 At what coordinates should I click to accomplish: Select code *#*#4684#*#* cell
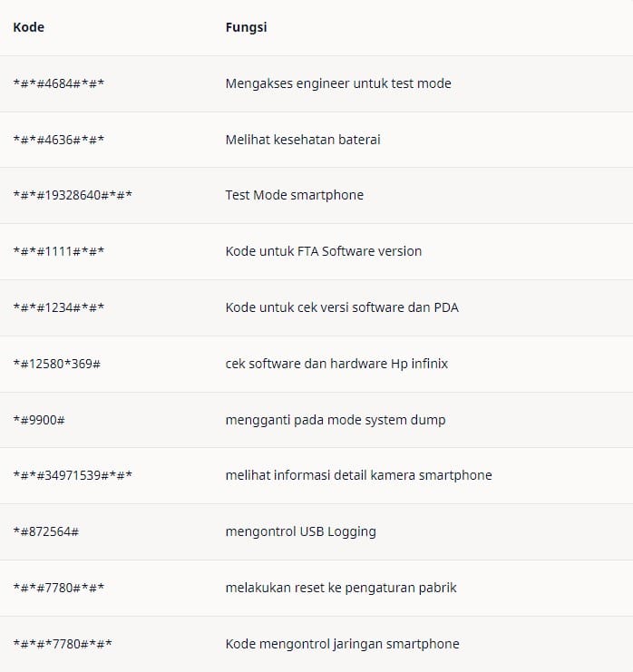[x=59, y=83]
